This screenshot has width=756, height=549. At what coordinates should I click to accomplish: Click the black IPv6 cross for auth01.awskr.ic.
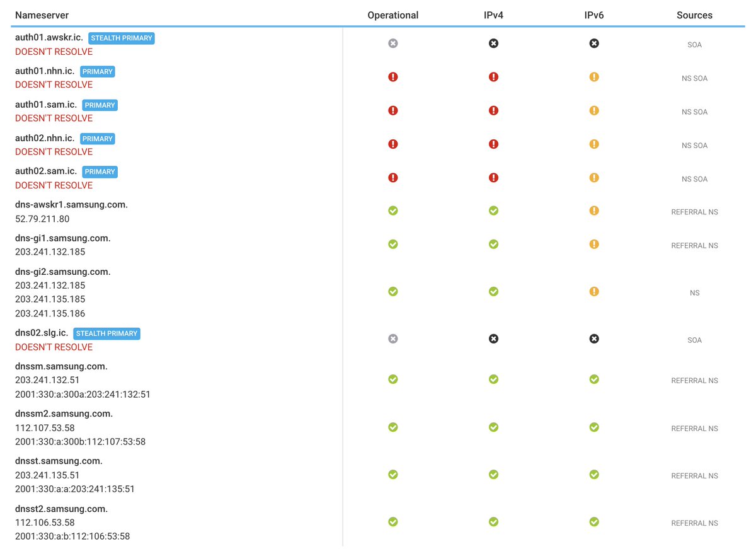pyautogui.click(x=594, y=43)
